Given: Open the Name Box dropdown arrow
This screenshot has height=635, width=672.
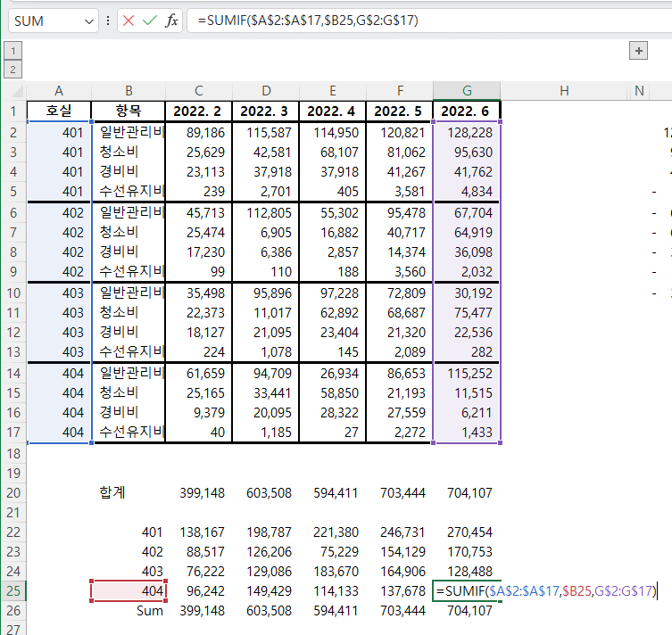Looking at the screenshot, I should 88,21.
